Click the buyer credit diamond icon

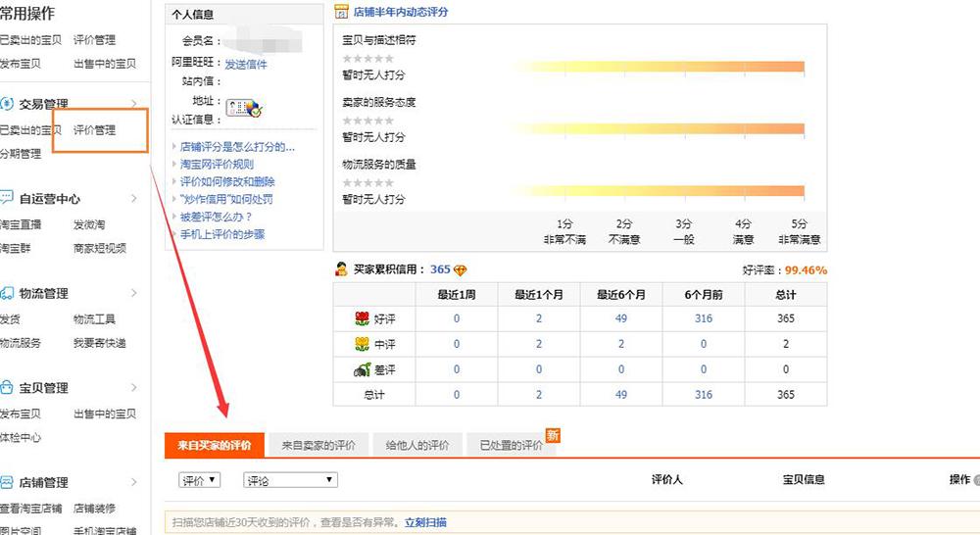coord(462,270)
